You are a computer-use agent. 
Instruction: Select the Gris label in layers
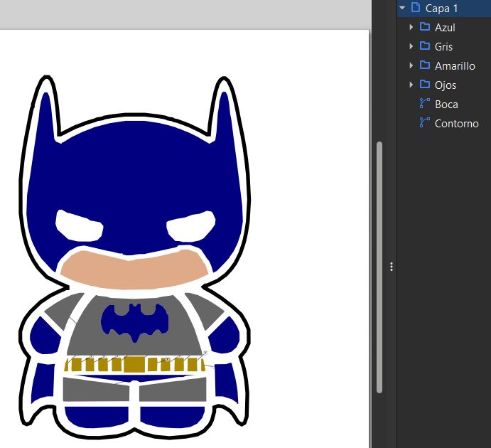tap(443, 47)
